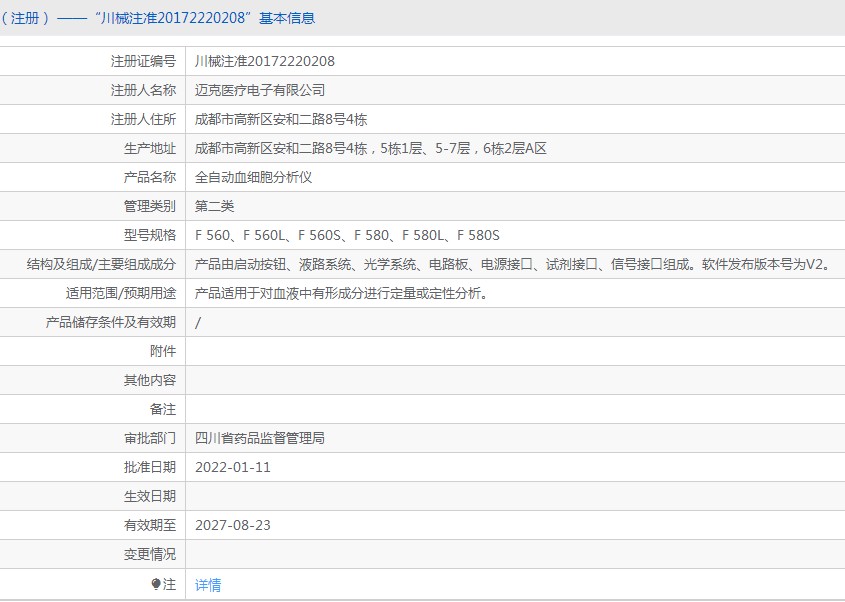The height and width of the screenshot is (602, 845).
Task: Select registration number value 川械注准20172220208
Action: click(265, 61)
